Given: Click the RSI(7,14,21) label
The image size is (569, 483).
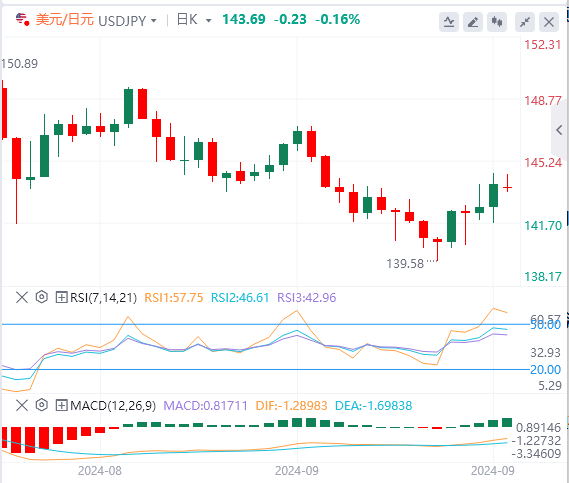Looking at the screenshot, I should 103,298.
